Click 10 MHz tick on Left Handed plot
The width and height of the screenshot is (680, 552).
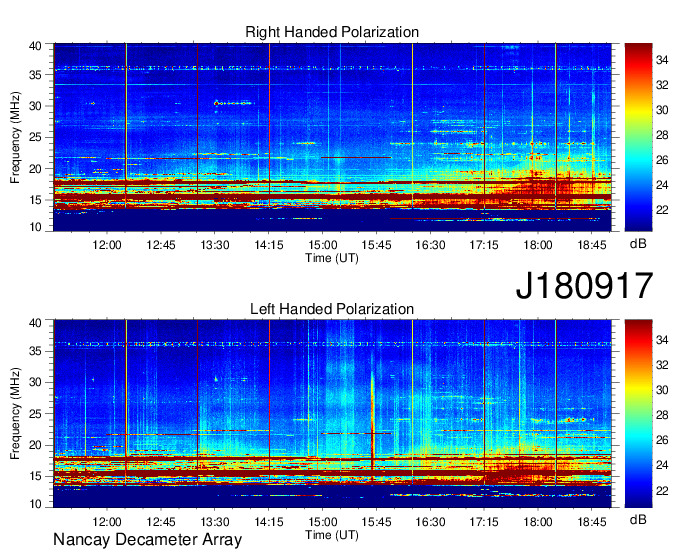[36, 504]
